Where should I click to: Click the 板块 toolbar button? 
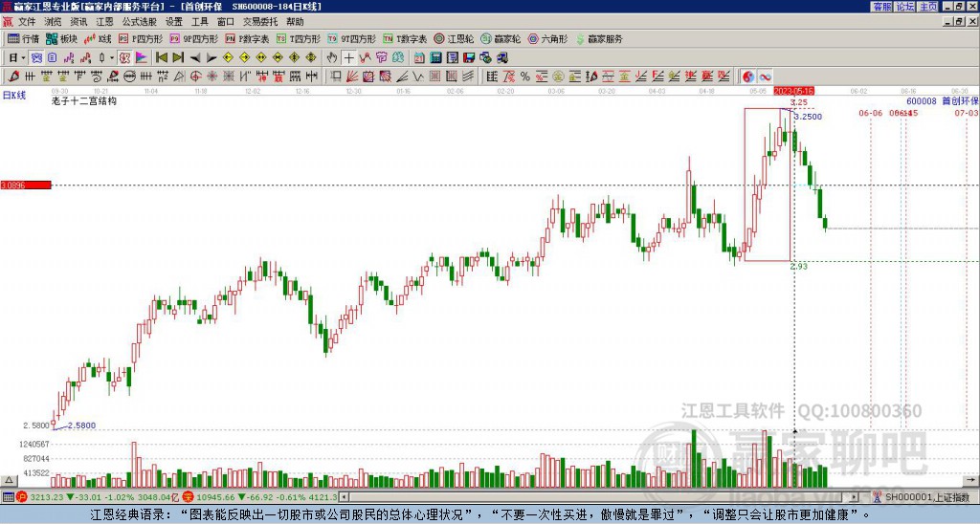[61, 39]
